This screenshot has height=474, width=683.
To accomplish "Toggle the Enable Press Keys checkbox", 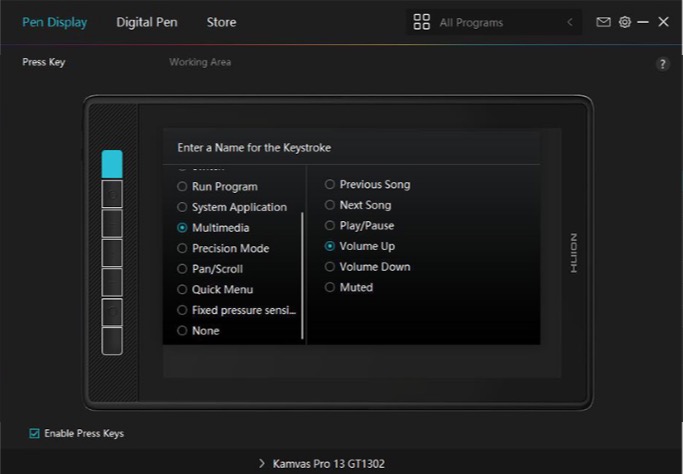I will (x=34, y=433).
